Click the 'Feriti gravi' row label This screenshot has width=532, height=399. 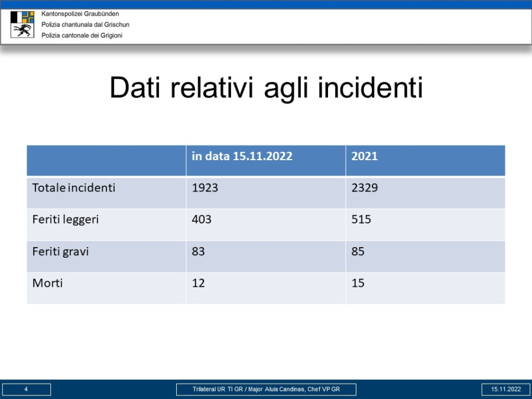61,251
